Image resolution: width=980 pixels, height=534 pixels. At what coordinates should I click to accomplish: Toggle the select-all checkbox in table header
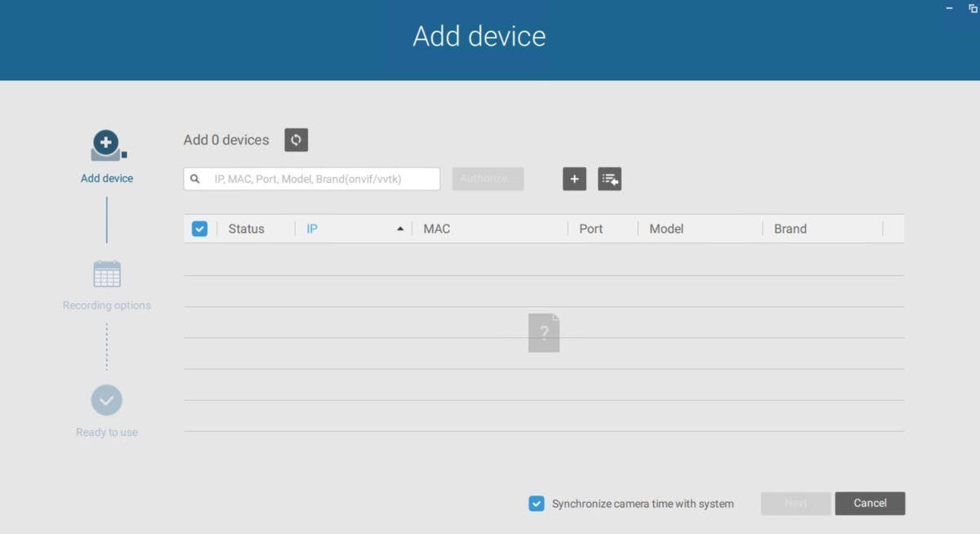coord(199,229)
